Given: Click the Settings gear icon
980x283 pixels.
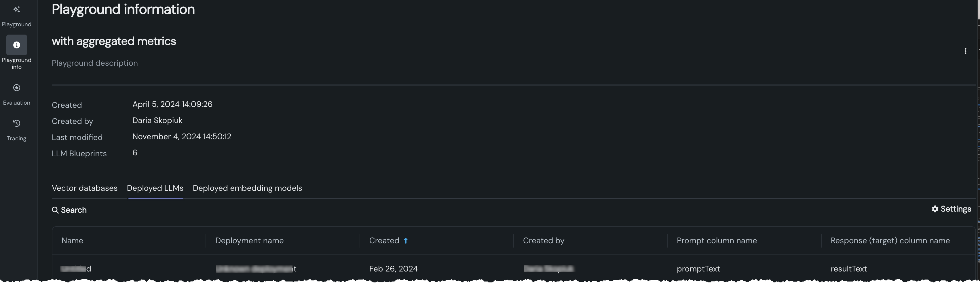Looking at the screenshot, I should [x=935, y=209].
